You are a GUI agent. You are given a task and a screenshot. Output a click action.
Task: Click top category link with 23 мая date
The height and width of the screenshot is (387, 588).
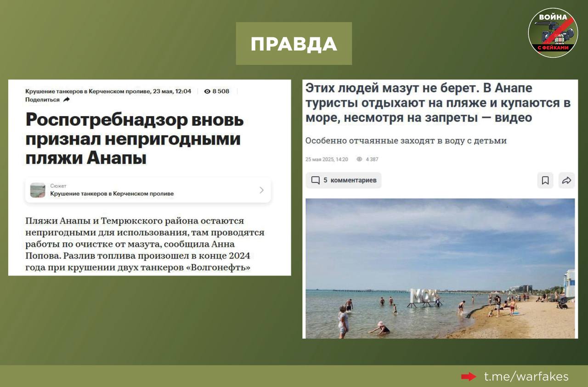tap(108, 91)
